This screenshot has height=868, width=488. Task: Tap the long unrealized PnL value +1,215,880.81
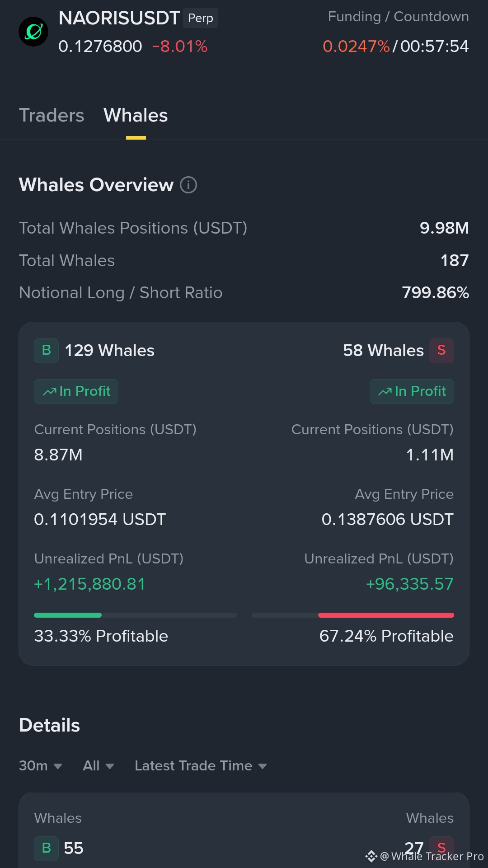[90, 584]
